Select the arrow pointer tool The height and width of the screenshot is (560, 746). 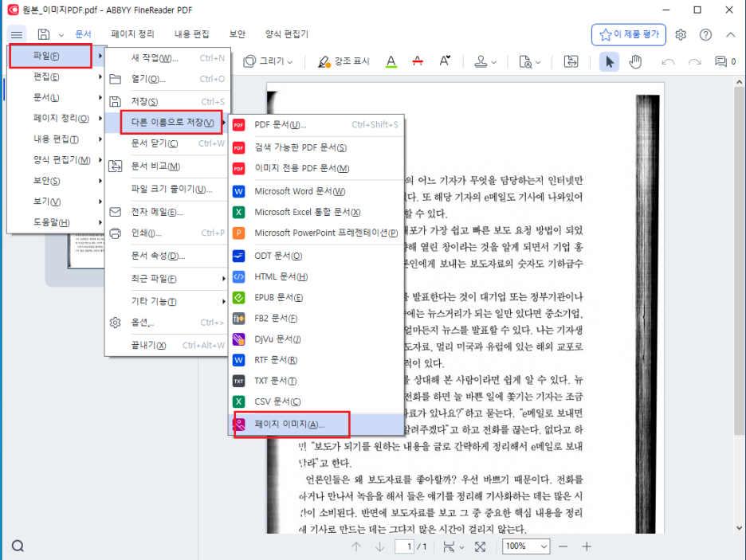[x=610, y=62]
